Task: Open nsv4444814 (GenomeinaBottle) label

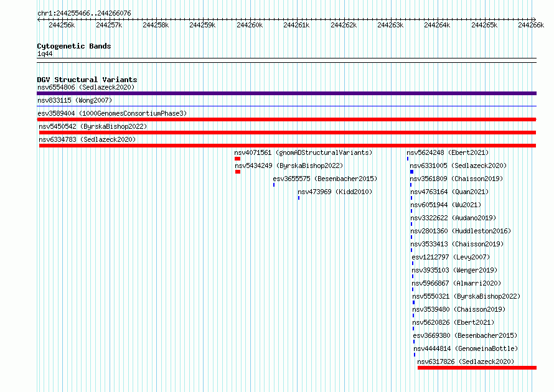Action: click(466, 348)
